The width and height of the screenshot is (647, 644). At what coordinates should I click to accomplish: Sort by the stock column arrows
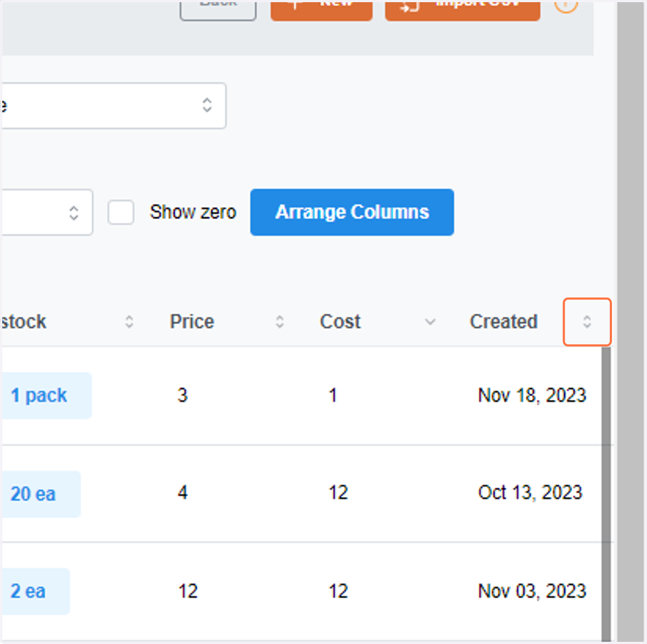[x=129, y=322]
